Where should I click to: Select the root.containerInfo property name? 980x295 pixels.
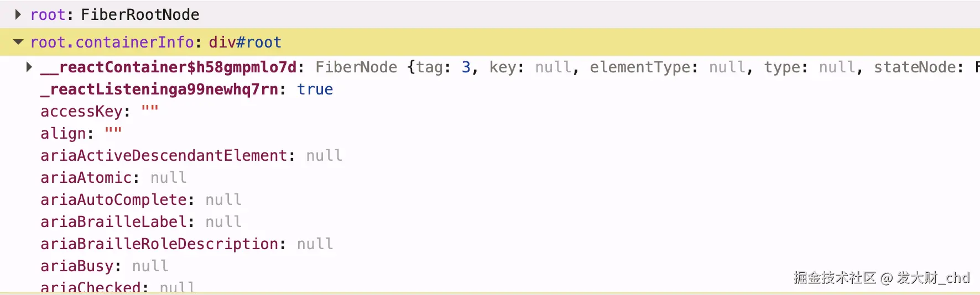point(112,42)
